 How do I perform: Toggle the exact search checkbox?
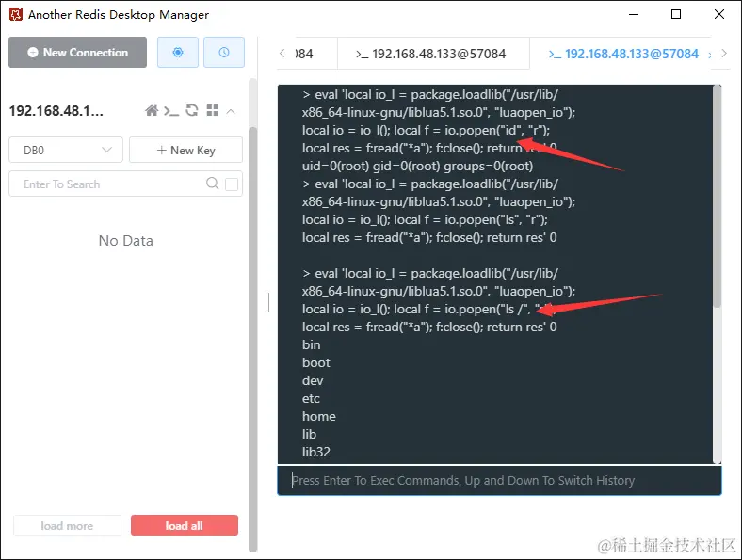[x=232, y=184]
